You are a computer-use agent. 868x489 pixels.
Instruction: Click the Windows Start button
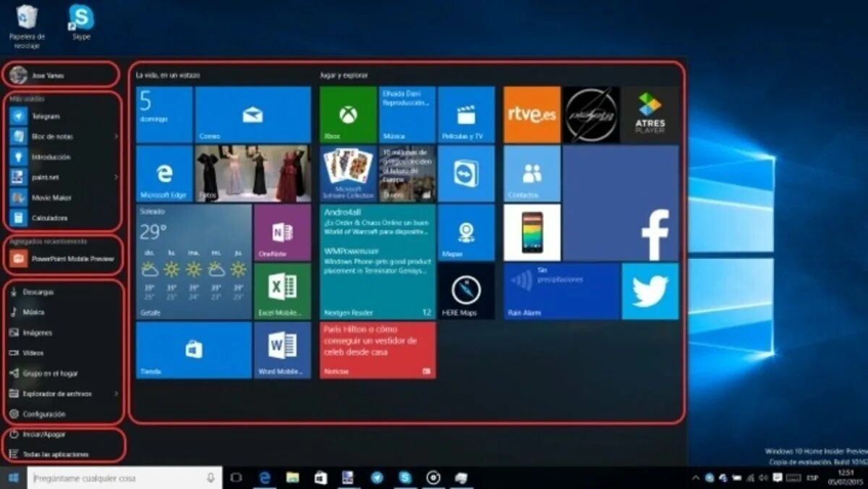click(x=13, y=477)
